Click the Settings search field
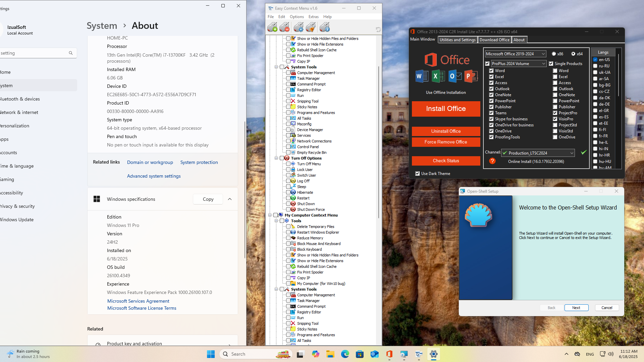 pos(38,53)
